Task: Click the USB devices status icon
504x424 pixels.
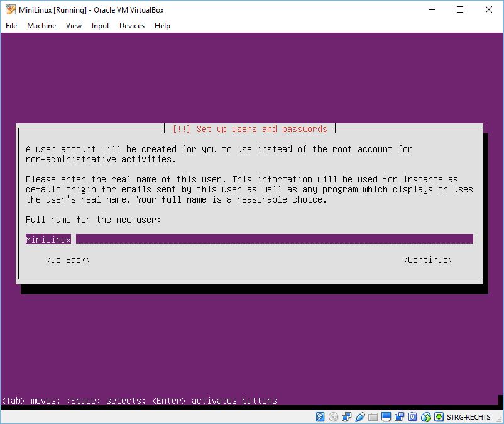Action: (359, 416)
